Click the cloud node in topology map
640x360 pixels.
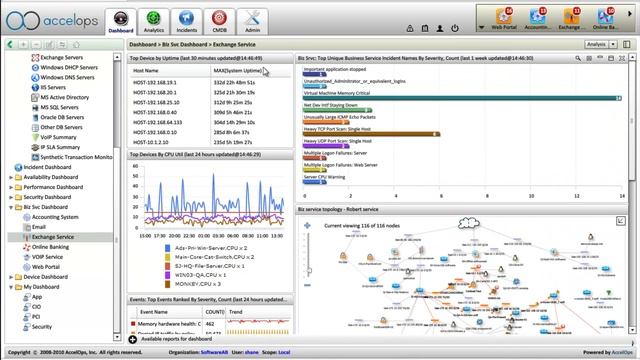click(469, 223)
